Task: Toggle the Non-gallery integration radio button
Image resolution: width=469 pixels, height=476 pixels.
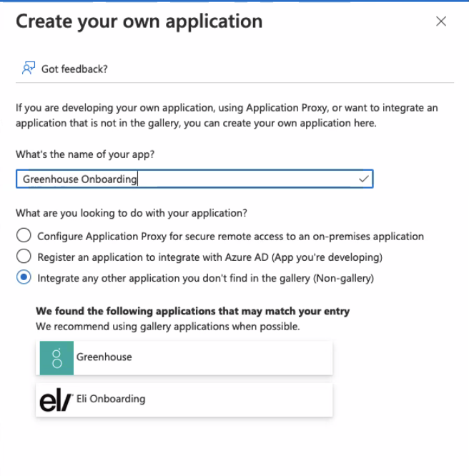Action: [x=24, y=278]
